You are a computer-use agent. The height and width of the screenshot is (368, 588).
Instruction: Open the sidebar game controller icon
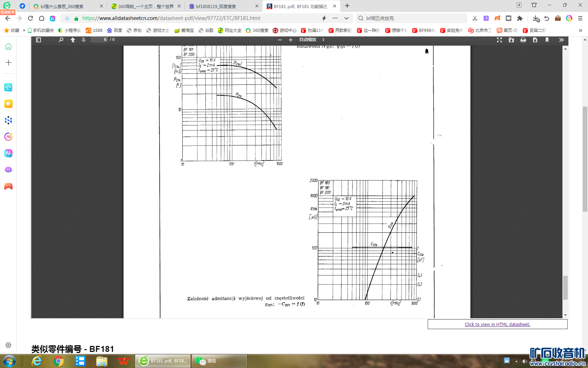8,186
